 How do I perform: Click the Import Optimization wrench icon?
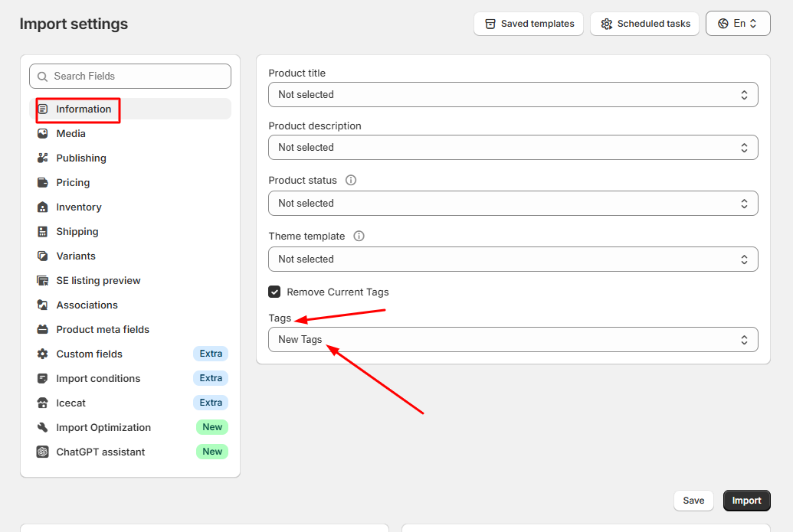coord(43,427)
